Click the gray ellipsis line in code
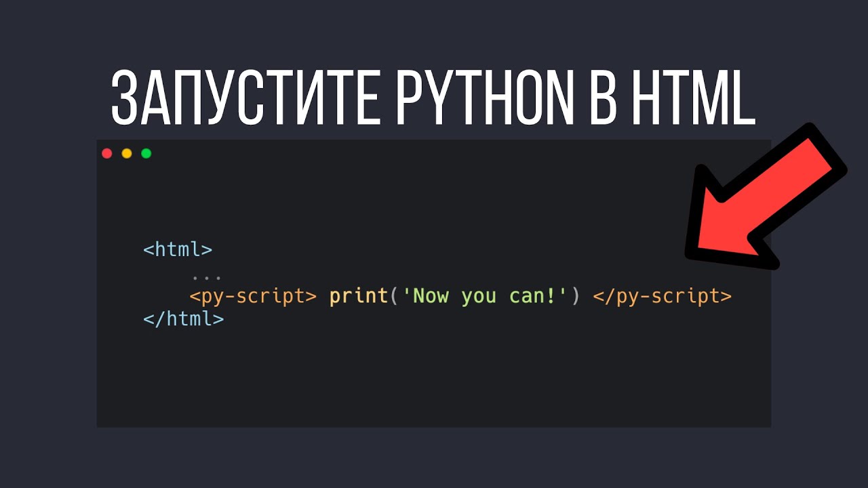The image size is (868, 488). pyautogui.click(x=206, y=277)
